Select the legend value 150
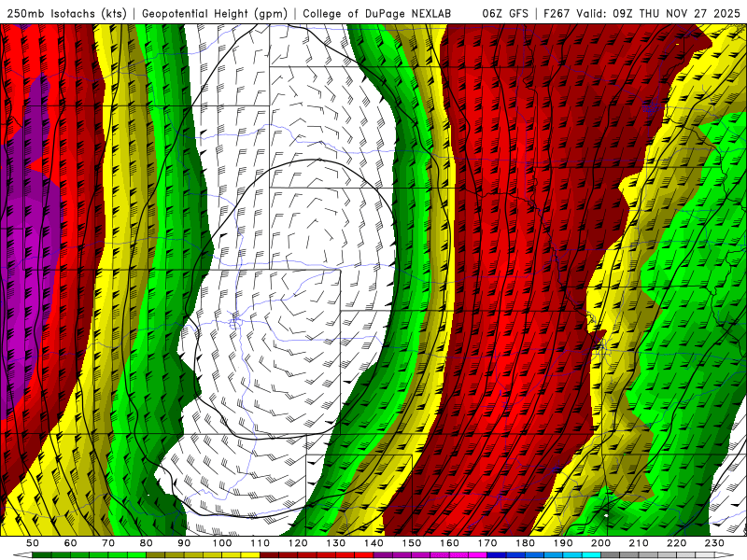Screen dimensions: 747x560 point(412,543)
